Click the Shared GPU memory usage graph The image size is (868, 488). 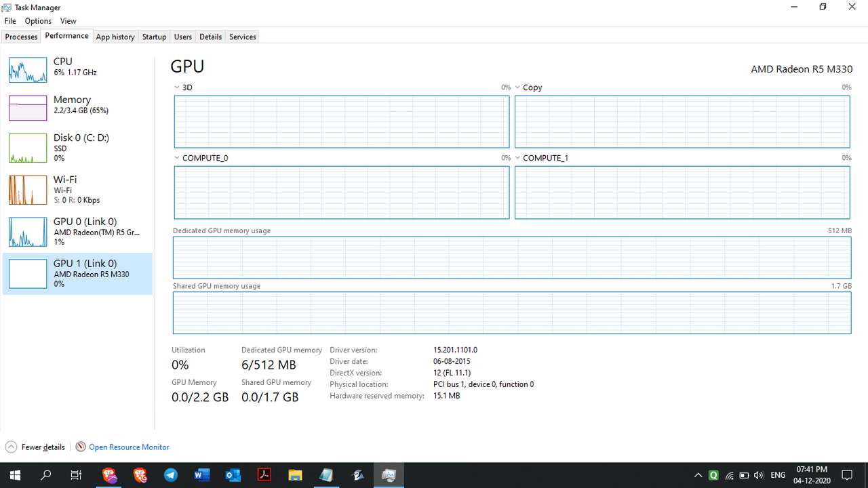point(512,312)
